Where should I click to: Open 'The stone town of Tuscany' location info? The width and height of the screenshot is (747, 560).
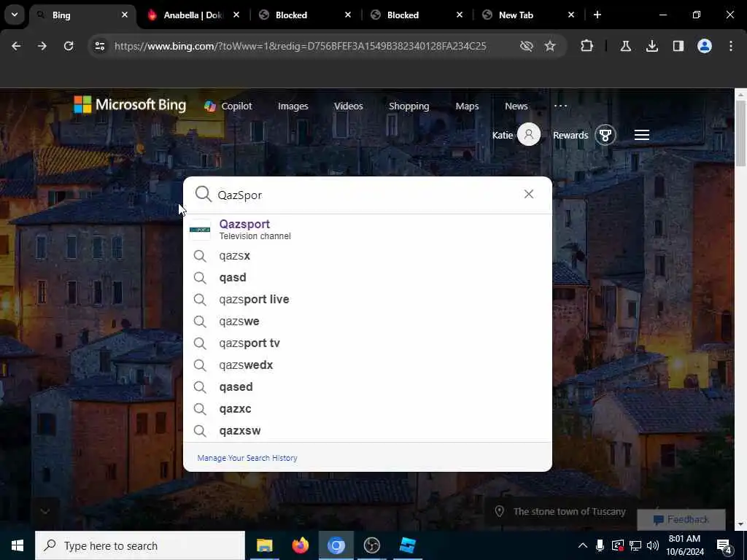pos(561,511)
